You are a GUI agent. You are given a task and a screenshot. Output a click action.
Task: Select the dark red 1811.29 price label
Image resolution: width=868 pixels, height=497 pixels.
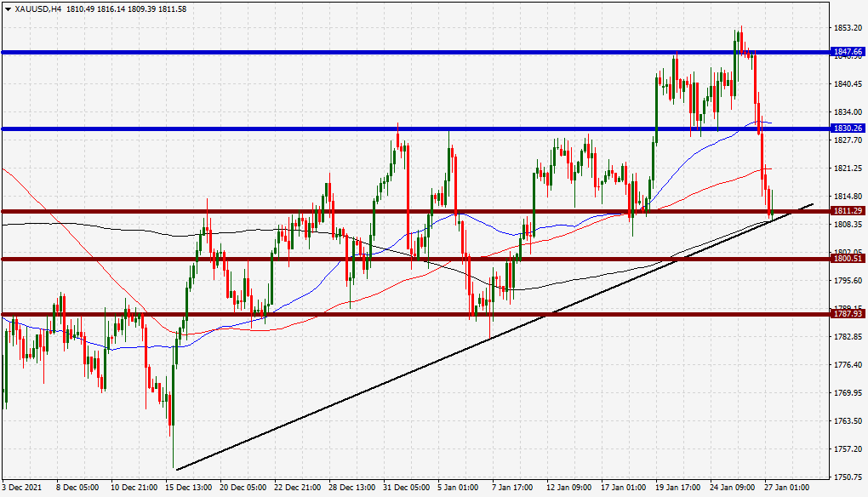click(x=848, y=211)
